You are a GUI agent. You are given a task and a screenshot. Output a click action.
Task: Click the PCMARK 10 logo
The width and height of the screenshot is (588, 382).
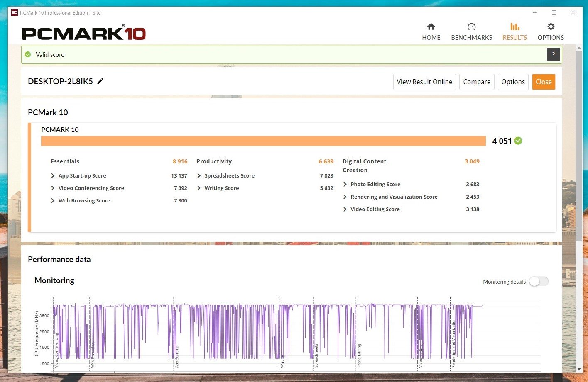pos(84,33)
